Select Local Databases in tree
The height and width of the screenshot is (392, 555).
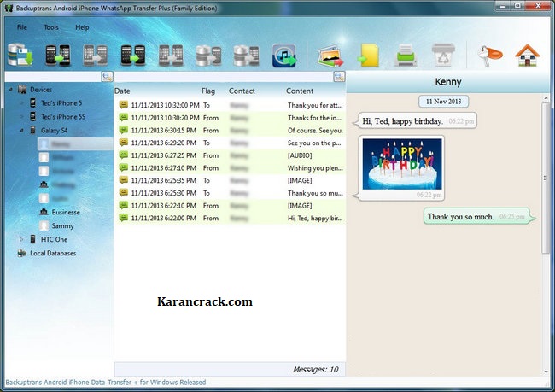53,253
